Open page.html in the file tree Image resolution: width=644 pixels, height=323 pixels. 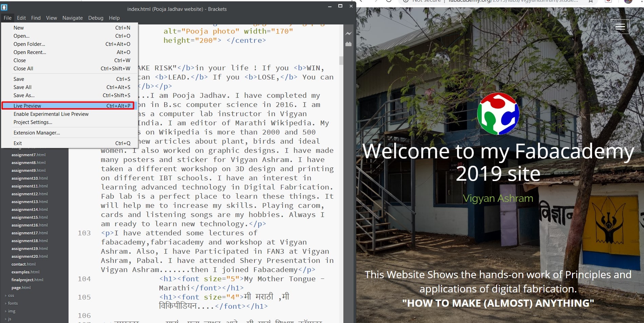pos(21,288)
